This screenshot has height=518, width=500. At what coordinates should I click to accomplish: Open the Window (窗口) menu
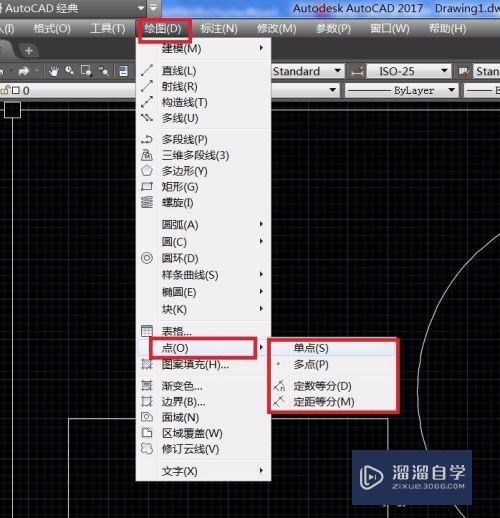[390, 29]
